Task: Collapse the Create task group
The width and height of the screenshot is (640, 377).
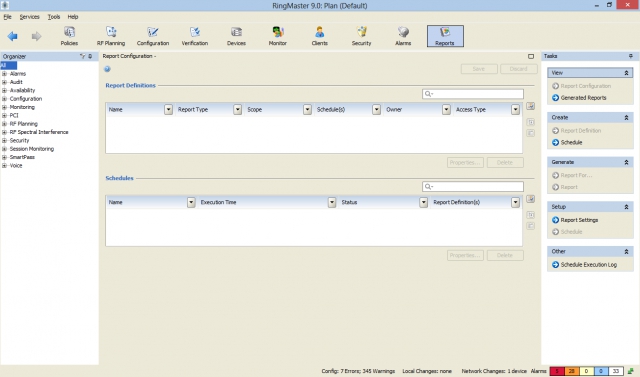Action: 626,118
